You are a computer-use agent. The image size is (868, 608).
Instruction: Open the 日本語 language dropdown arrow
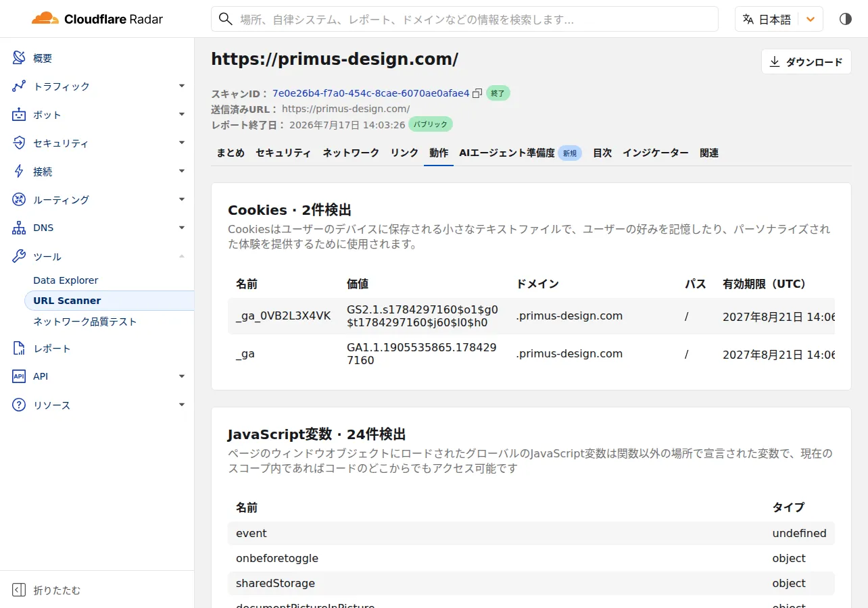click(811, 19)
